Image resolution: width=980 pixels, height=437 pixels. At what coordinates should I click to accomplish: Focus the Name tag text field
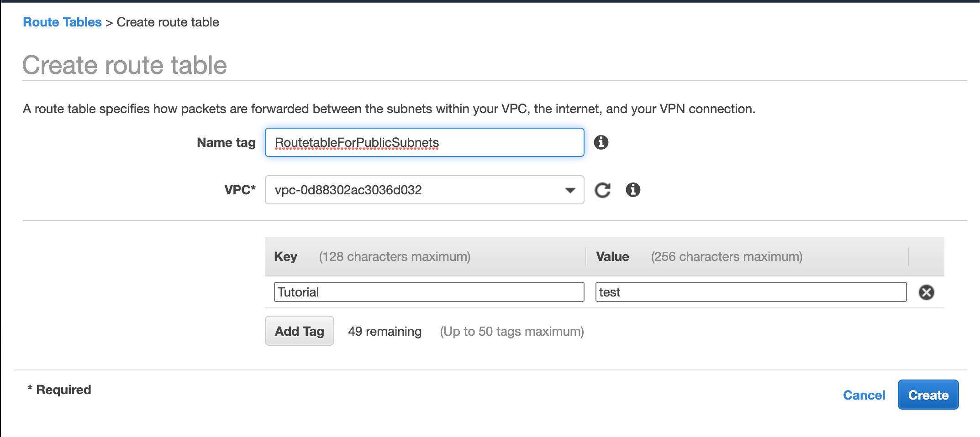point(424,142)
